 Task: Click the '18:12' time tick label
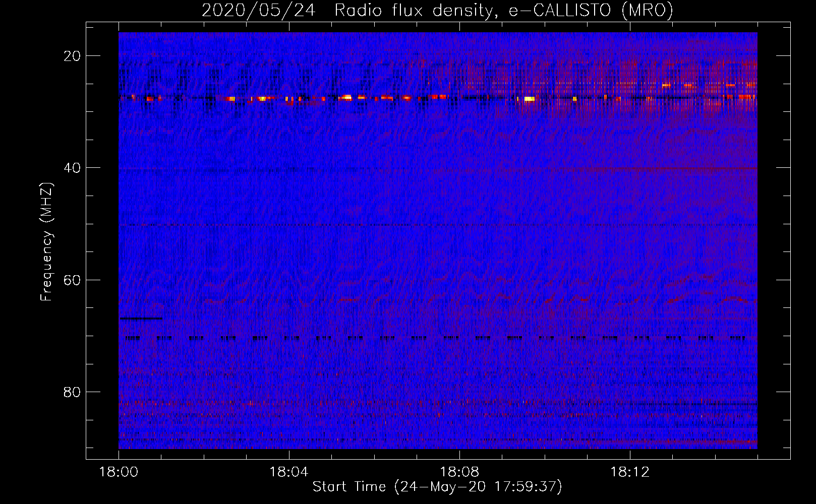pos(630,472)
